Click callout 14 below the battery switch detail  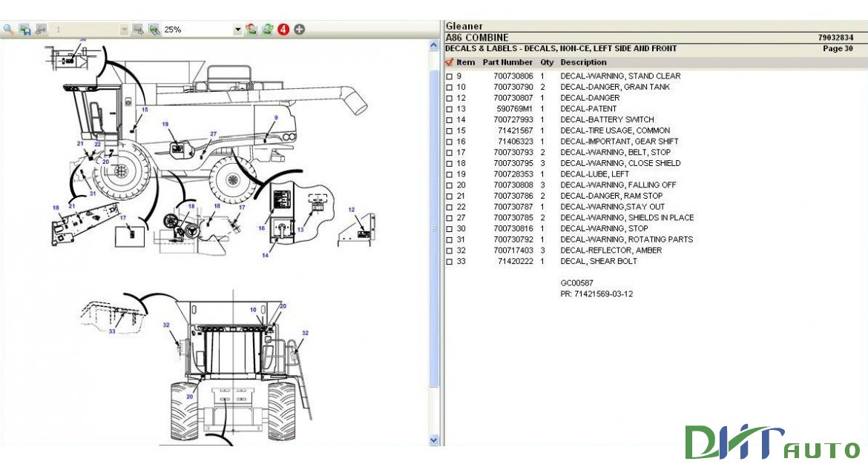click(265, 255)
